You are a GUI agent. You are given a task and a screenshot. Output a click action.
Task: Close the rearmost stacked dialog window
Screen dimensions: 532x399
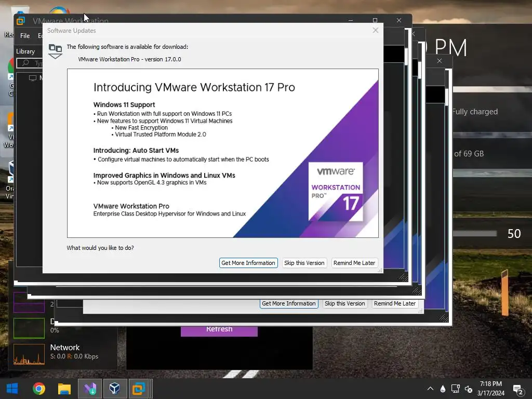tap(440, 61)
